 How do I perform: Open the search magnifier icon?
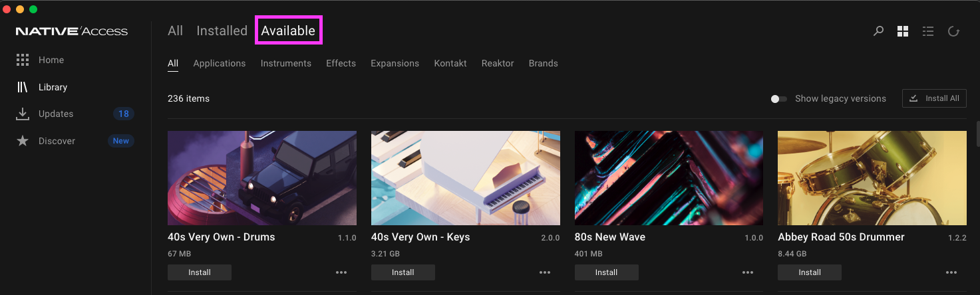(x=878, y=31)
